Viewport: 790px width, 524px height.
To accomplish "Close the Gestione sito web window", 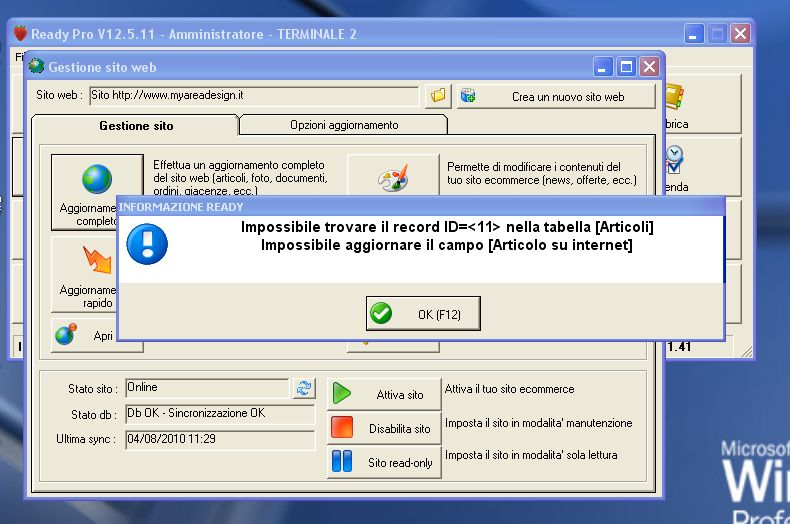I will point(649,67).
